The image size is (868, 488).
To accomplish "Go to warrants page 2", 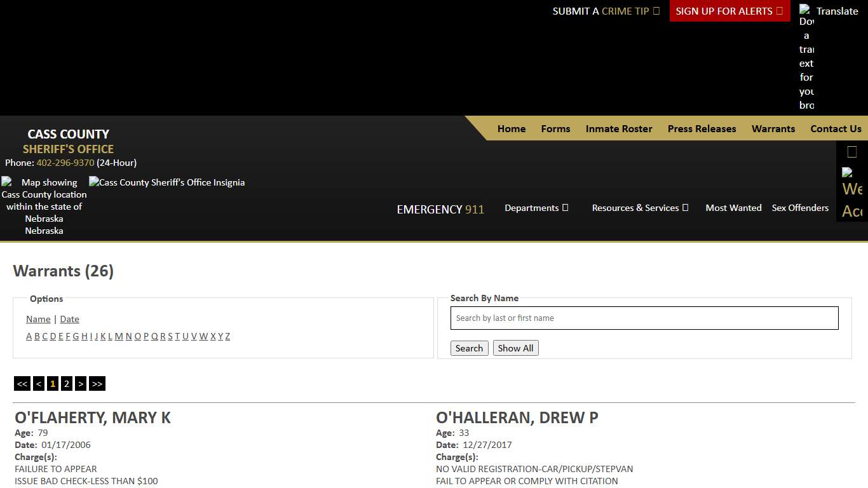I will point(67,384).
